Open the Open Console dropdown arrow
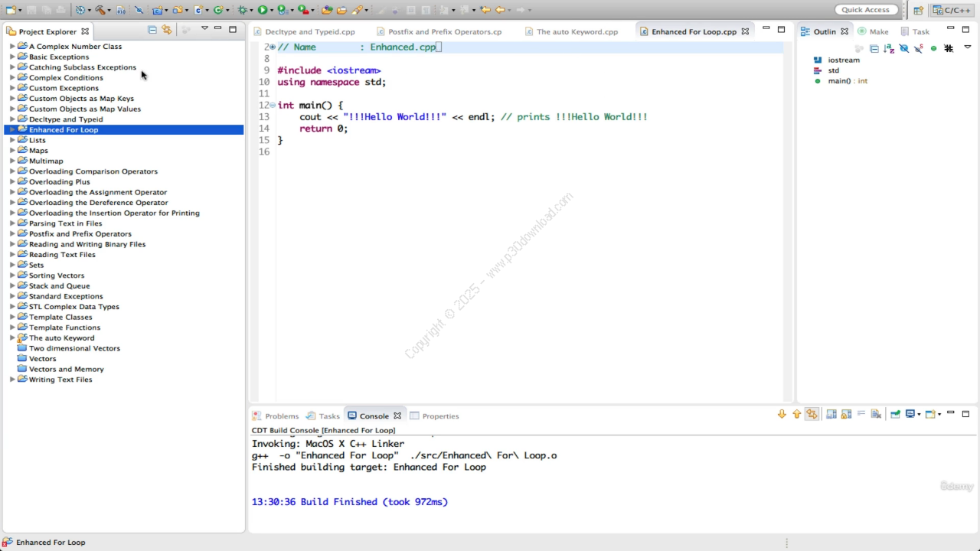The height and width of the screenshot is (551, 980). click(x=939, y=414)
